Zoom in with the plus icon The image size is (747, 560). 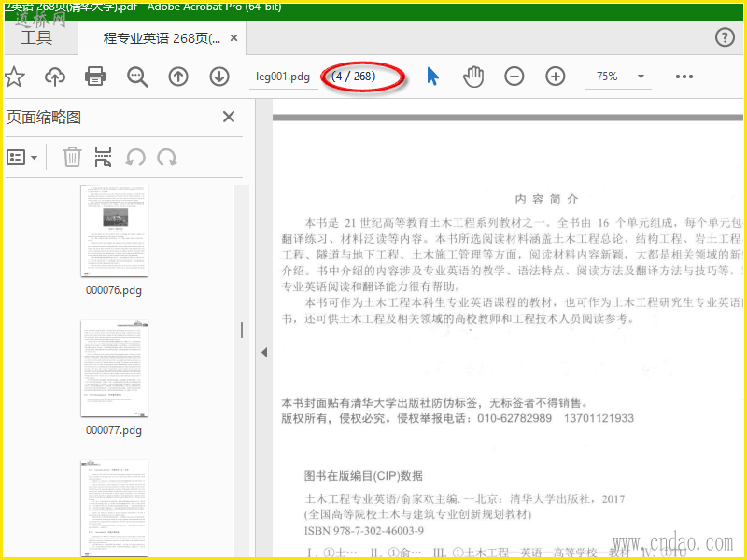click(x=555, y=77)
